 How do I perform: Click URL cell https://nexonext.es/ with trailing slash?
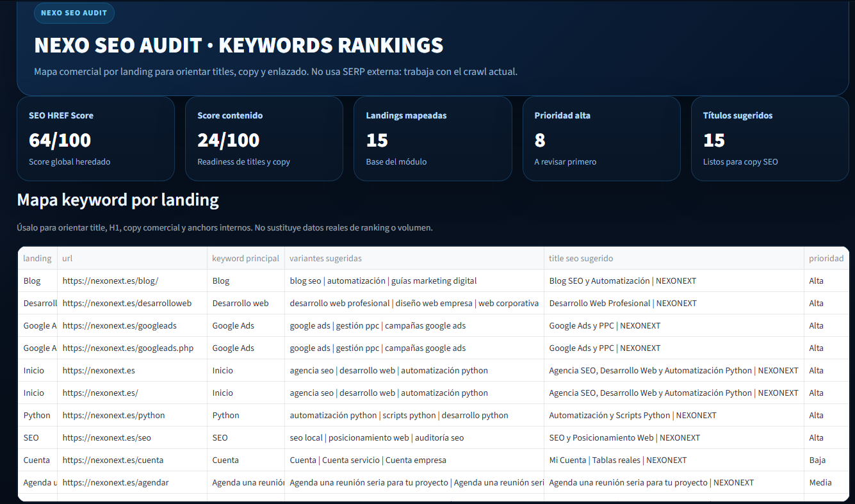point(133,393)
